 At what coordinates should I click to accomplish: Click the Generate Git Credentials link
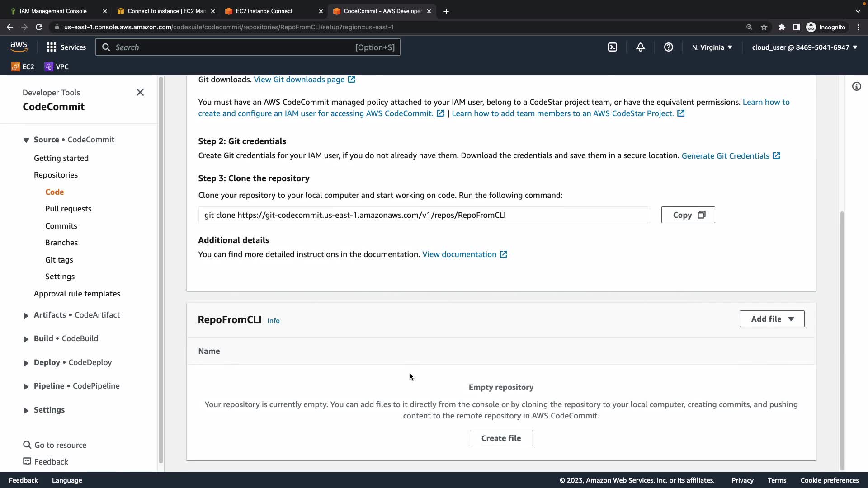click(725, 155)
